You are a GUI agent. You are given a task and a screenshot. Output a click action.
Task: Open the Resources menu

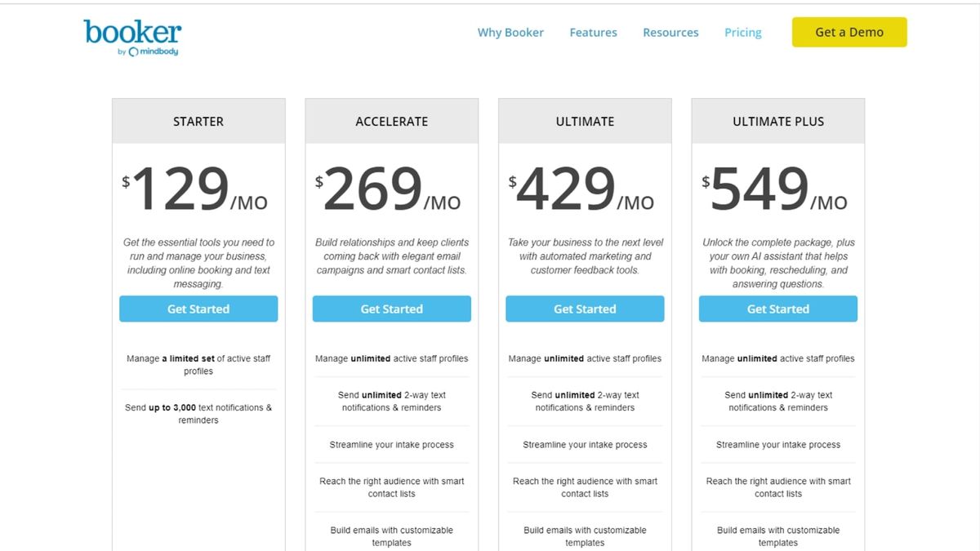click(x=670, y=33)
